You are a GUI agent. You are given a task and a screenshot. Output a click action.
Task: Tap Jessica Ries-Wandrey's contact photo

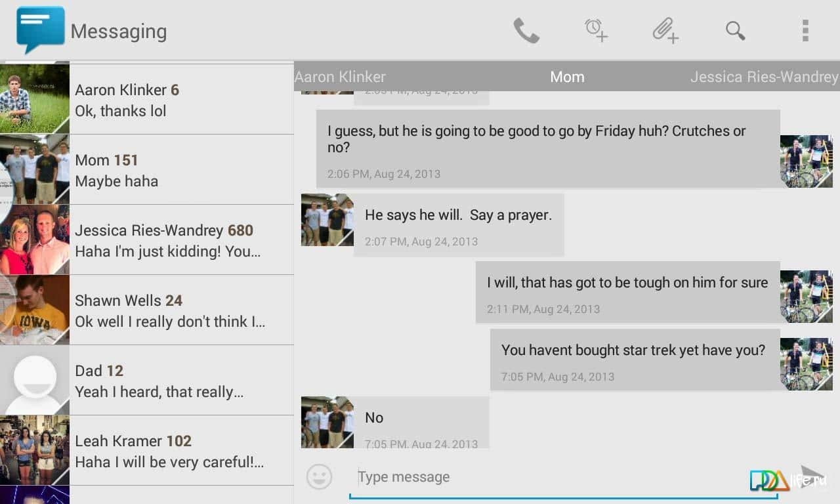[x=34, y=240]
